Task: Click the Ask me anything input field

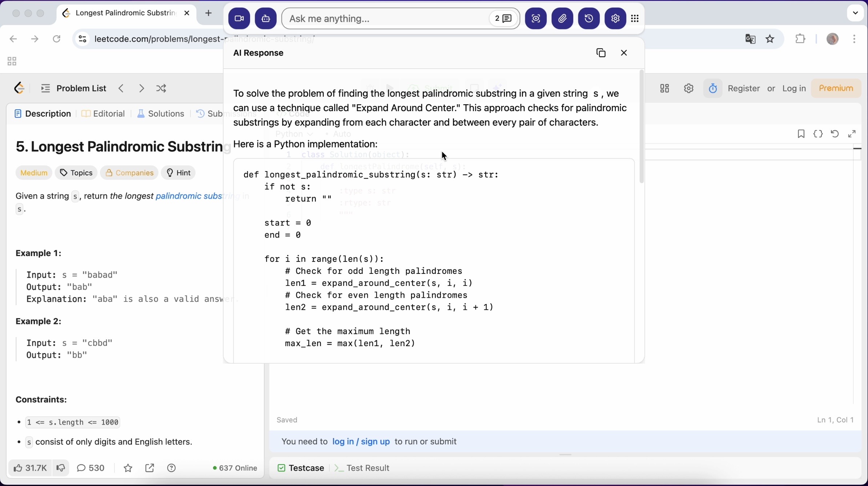Action: tap(385, 19)
